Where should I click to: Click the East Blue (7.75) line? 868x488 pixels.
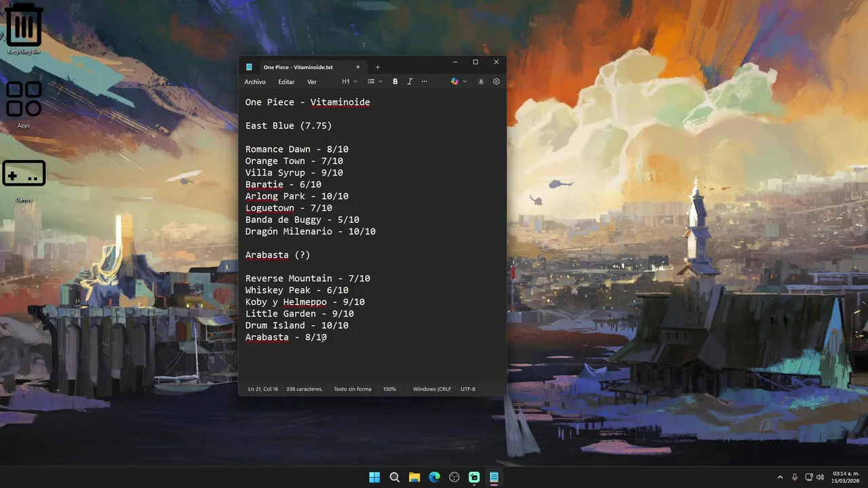(x=289, y=126)
